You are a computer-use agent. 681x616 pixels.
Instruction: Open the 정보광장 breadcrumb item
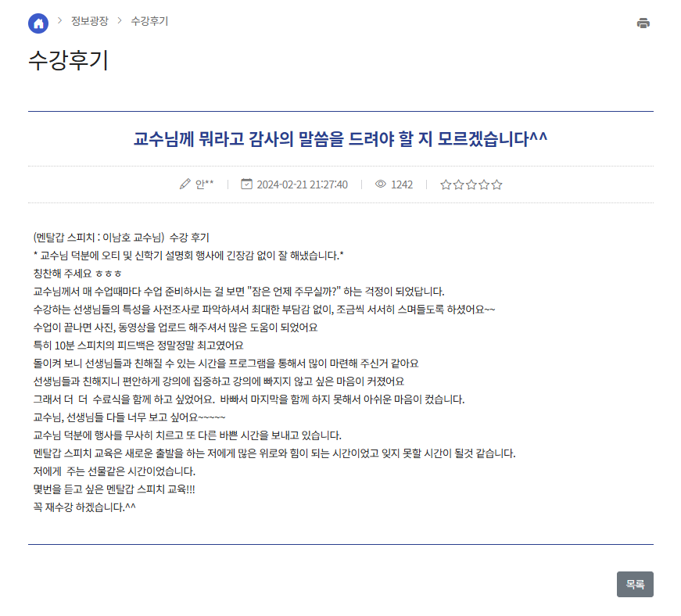[x=89, y=21]
